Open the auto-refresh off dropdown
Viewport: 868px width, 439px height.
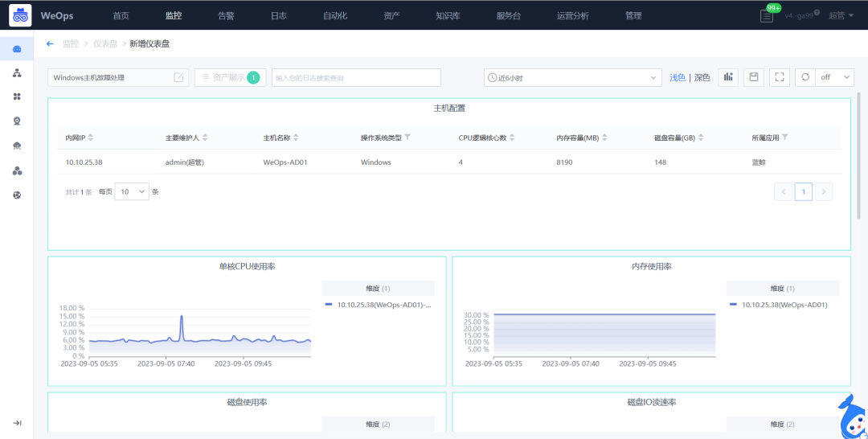click(835, 77)
